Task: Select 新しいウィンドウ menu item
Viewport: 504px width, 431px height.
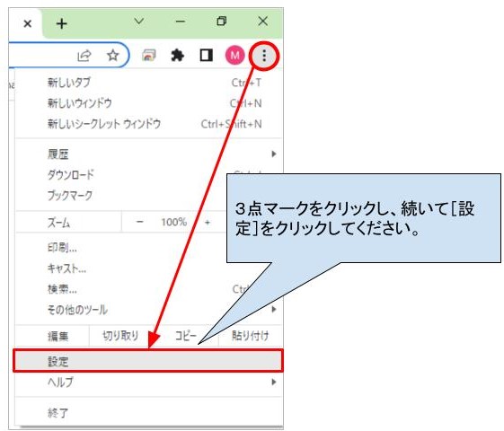Action: [149, 103]
